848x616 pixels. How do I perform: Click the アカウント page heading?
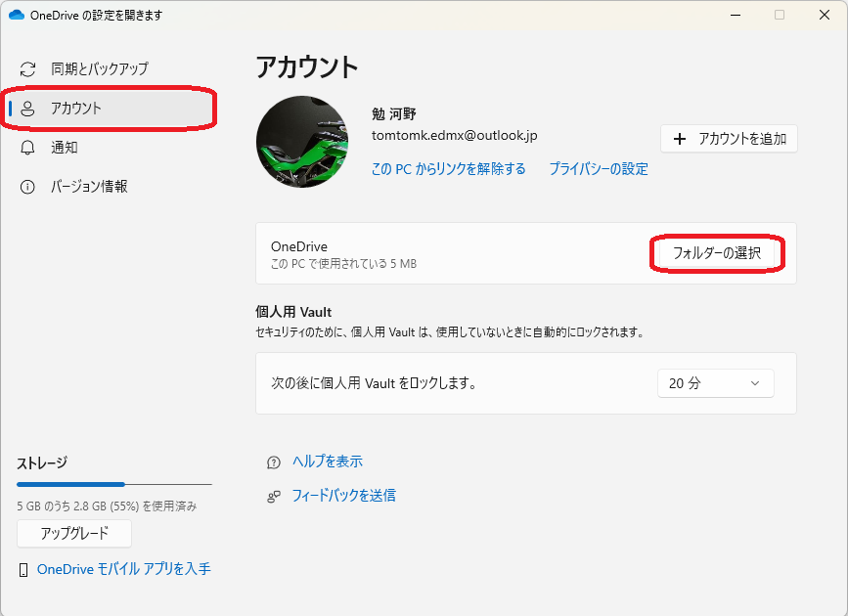coord(307,67)
